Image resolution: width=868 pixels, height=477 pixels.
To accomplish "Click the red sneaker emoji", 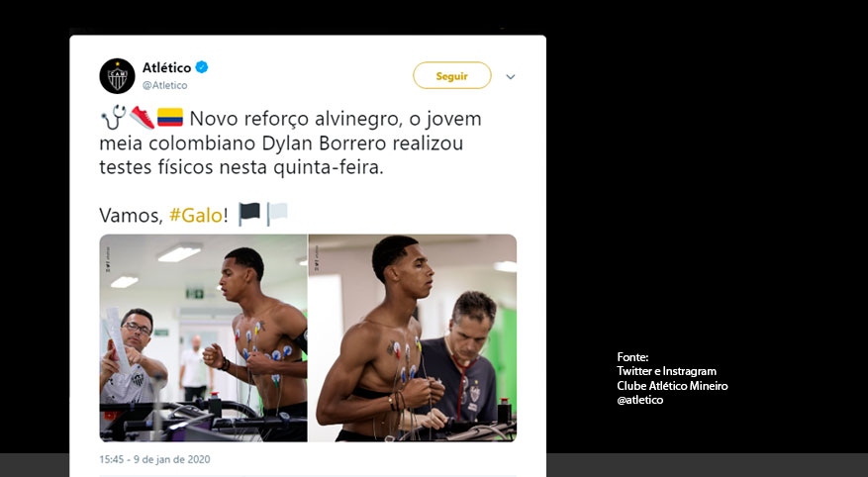I will tap(143, 118).
